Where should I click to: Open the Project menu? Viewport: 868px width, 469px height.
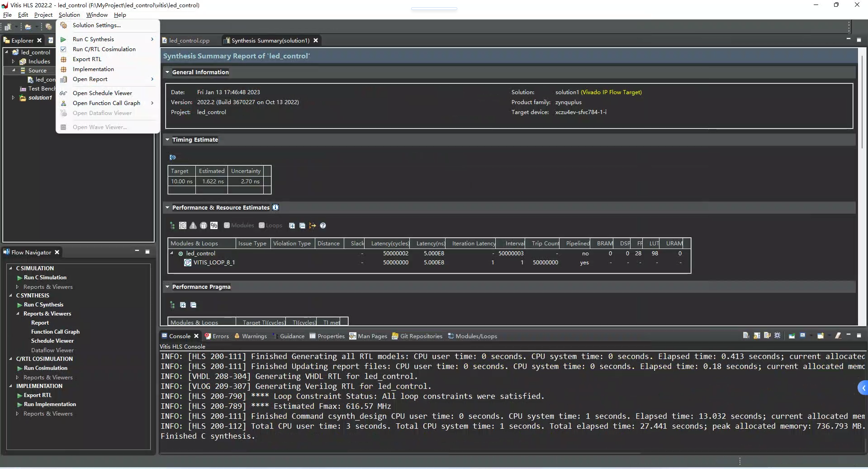tap(43, 15)
